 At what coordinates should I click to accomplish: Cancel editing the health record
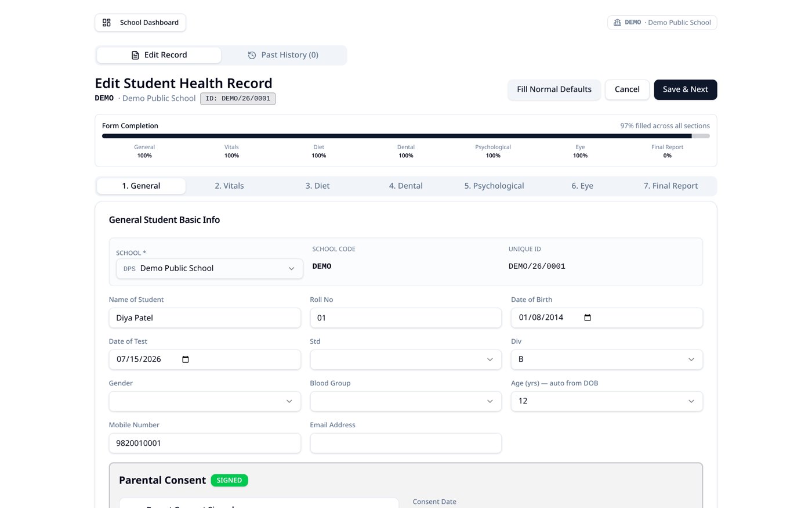click(x=627, y=89)
